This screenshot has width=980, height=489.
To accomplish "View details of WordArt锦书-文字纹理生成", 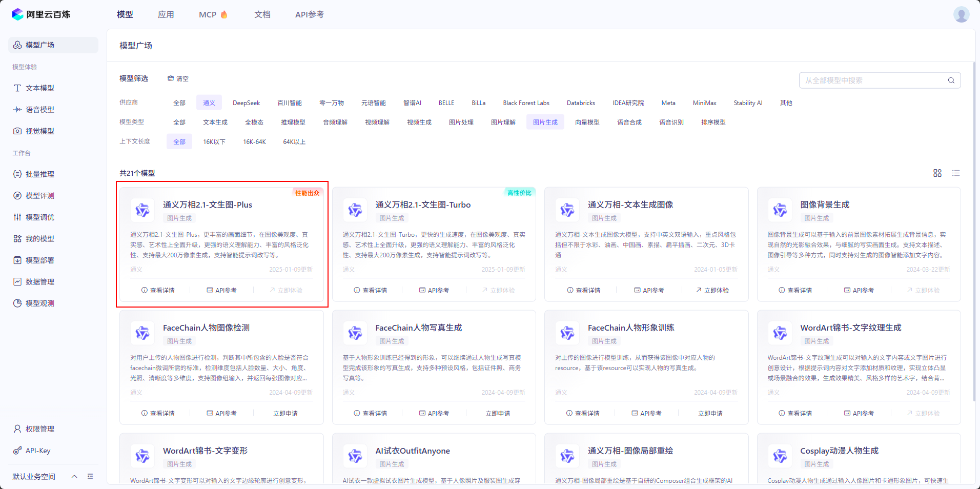I will [x=795, y=414].
